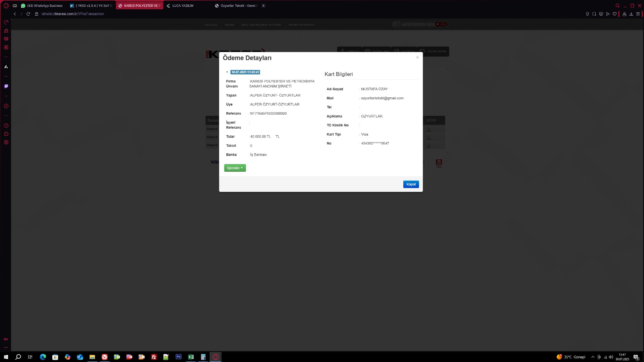Open the sidebar settings gear icon
The width and height of the screenshot is (644, 362).
[x=6, y=142]
